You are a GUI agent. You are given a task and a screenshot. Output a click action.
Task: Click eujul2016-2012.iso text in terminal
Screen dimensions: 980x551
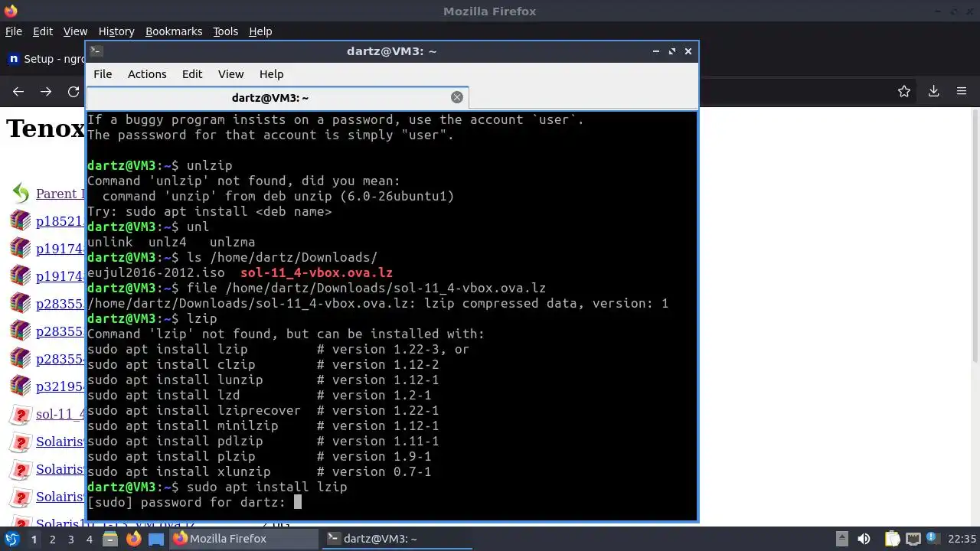click(x=156, y=272)
